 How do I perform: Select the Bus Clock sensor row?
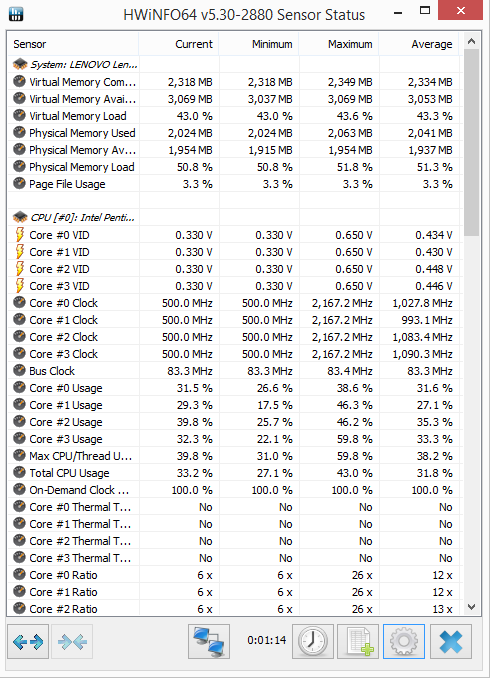234,371
